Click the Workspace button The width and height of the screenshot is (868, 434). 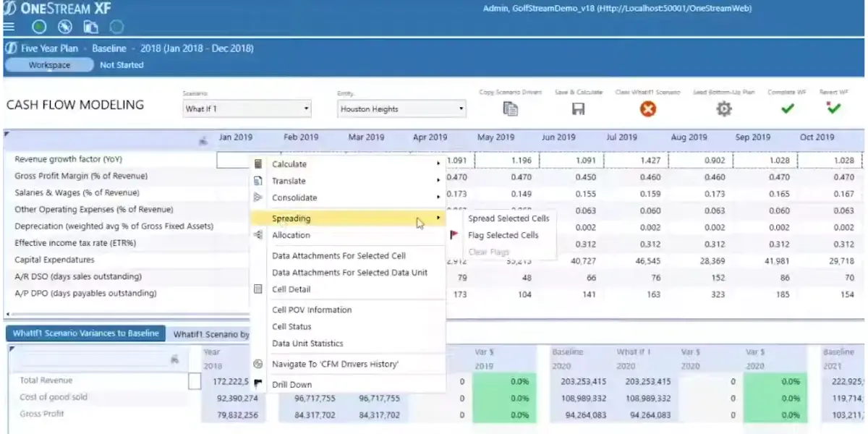point(49,65)
